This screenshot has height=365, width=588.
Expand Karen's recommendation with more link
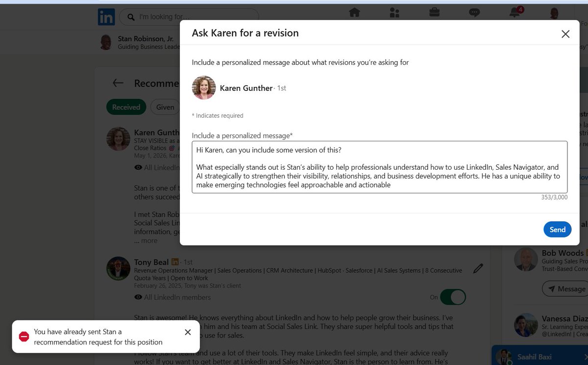pos(149,240)
